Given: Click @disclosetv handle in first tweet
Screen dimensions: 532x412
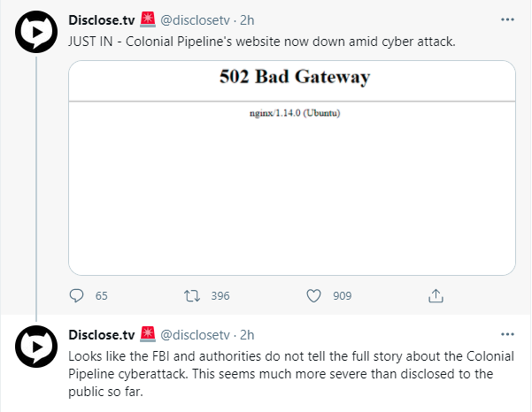Looking at the screenshot, I should [195, 20].
